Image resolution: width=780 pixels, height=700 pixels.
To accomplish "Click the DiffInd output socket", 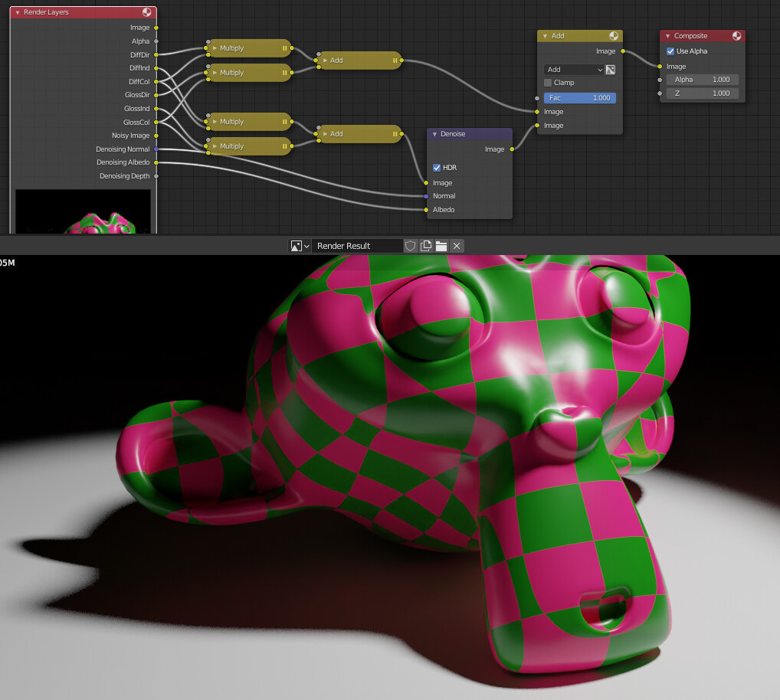I will pos(156,68).
